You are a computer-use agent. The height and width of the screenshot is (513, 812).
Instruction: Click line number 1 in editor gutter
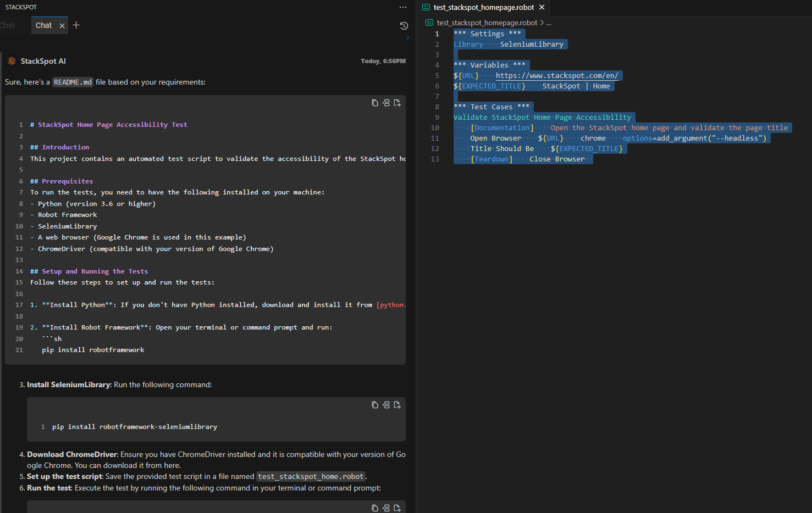click(437, 34)
